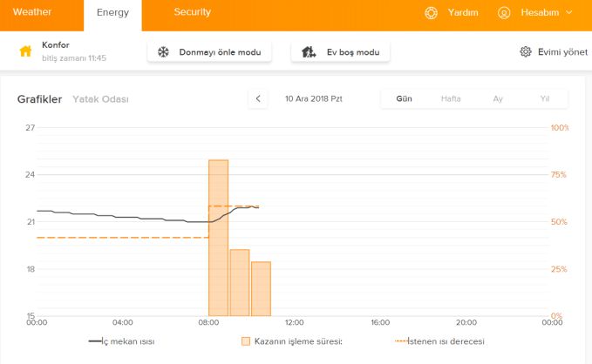Click the user account icon beside Hesabım
The image size is (592, 364).
pyautogui.click(x=504, y=13)
